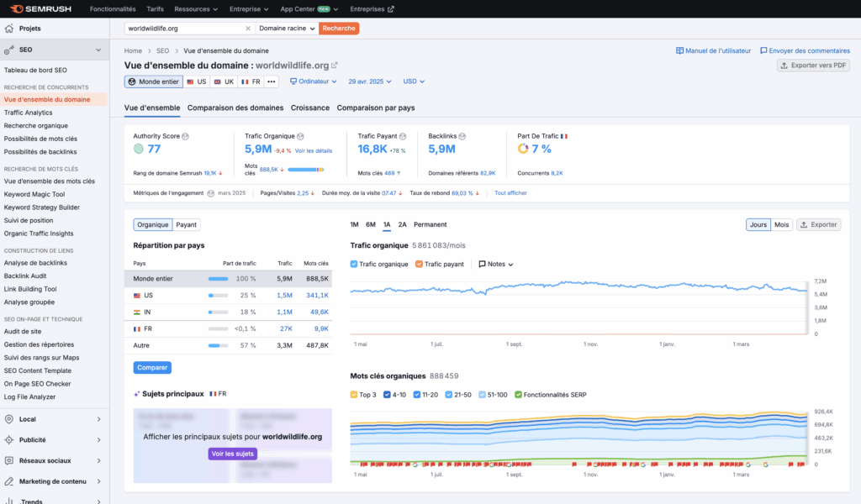Click the Marketing de contenu pencil icon

8,481
